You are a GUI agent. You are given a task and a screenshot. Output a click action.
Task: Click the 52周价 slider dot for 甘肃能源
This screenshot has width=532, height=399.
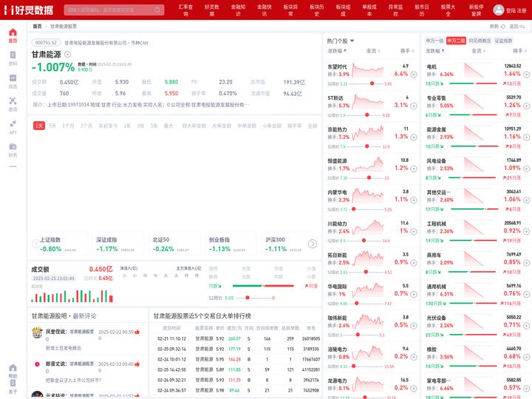(248, 298)
